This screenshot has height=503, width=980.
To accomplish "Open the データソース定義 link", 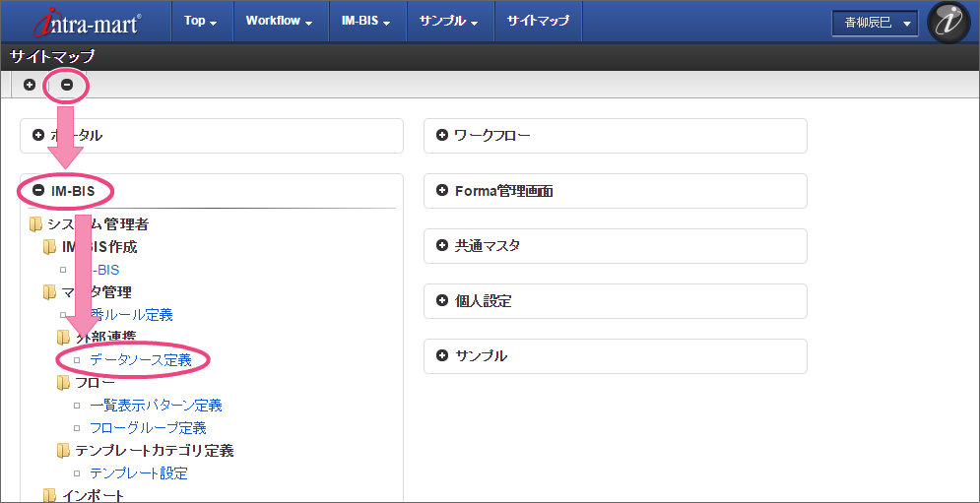I will [x=140, y=360].
